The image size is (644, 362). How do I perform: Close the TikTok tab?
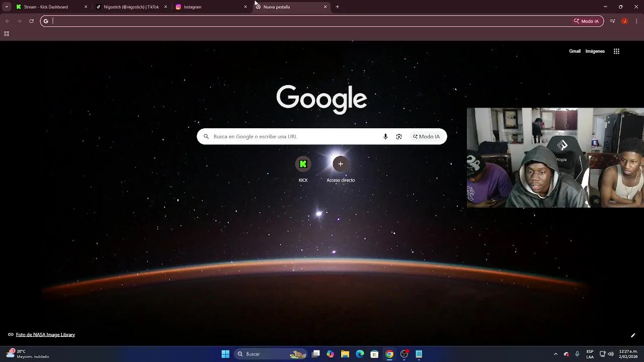[166, 7]
